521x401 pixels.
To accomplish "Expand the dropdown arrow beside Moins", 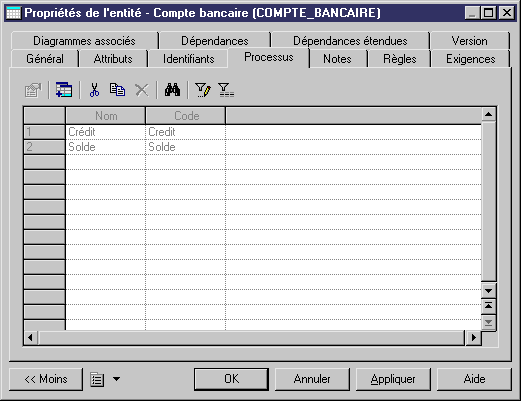I will tap(116, 379).
